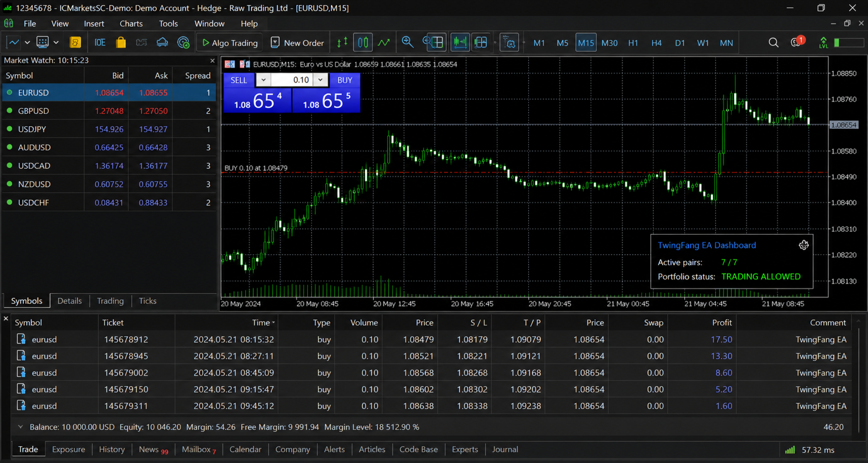
Task: Click the zoom in magnifier icon
Action: click(x=407, y=43)
